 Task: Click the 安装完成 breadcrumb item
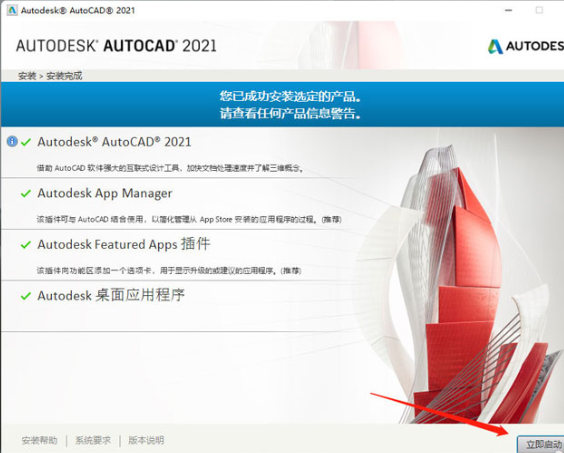tap(64, 76)
